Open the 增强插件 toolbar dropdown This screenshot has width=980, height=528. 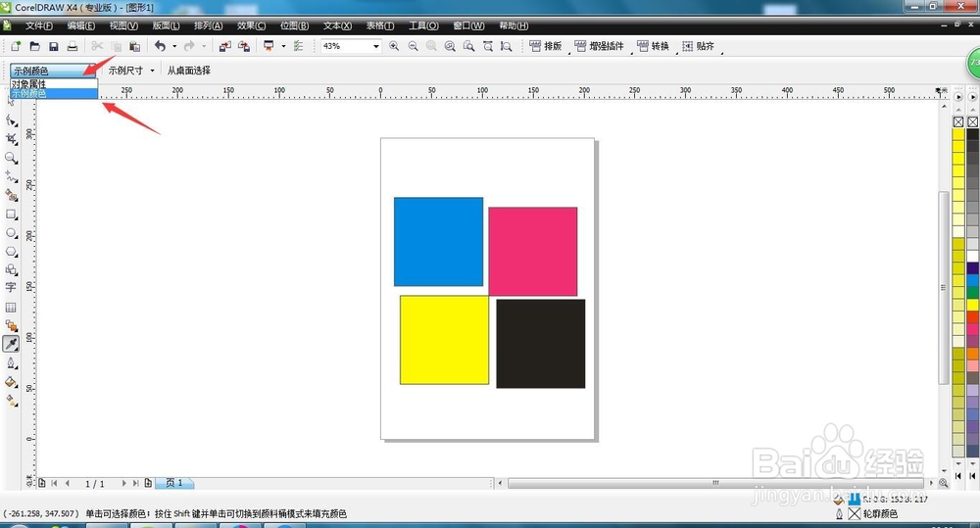[x=599, y=46]
